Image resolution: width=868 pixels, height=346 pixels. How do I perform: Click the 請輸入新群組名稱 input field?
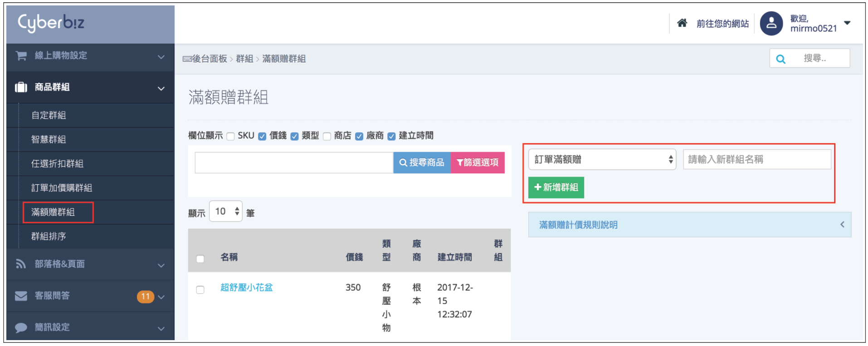click(x=757, y=159)
